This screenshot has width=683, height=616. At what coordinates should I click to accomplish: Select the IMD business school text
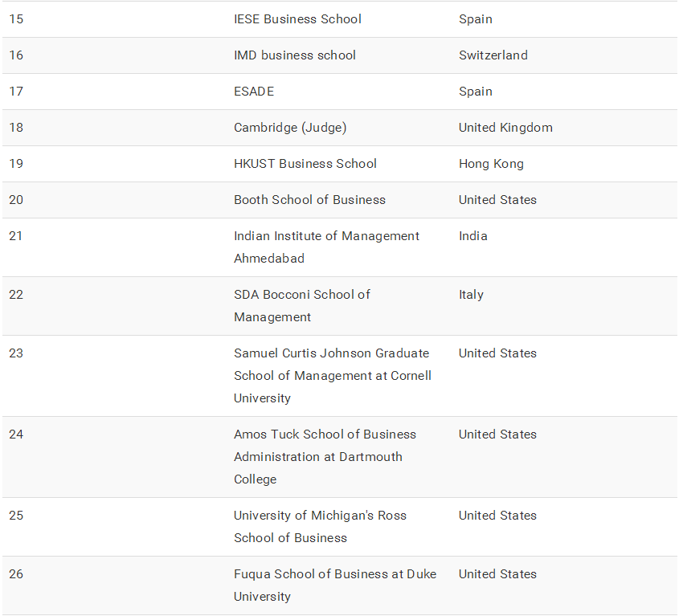294,55
